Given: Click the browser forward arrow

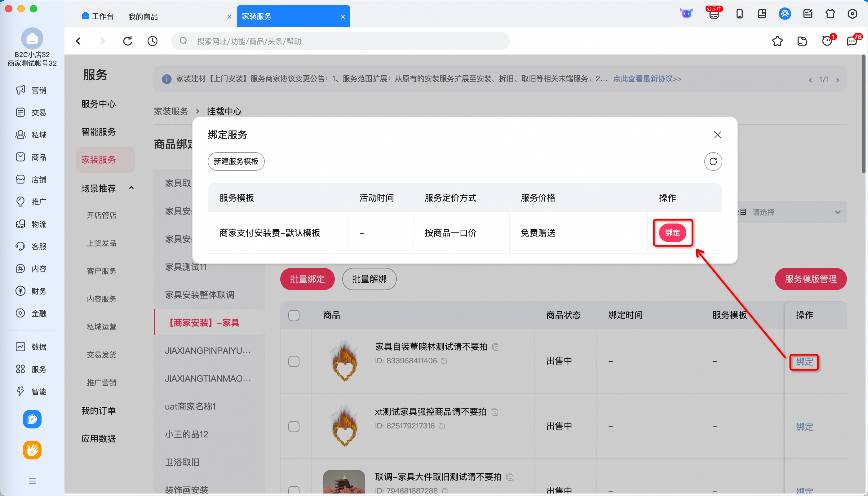Looking at the screenshot, I should [x=103, y=41].
